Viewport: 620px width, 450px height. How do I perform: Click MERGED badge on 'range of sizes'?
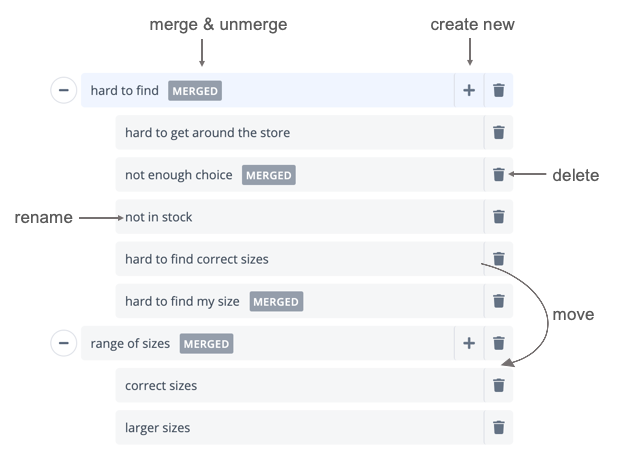pyautogui.click(x=207, y=344)
